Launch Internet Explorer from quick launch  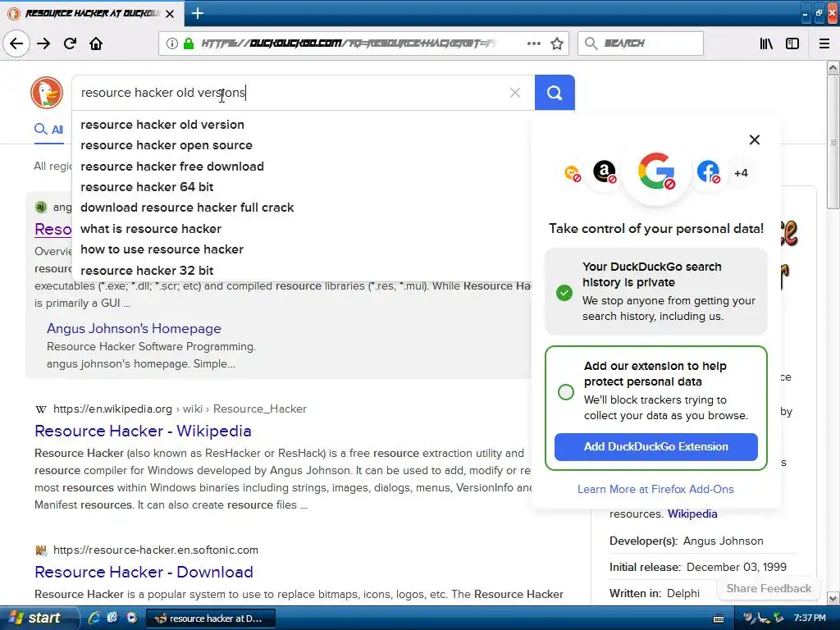94,618
